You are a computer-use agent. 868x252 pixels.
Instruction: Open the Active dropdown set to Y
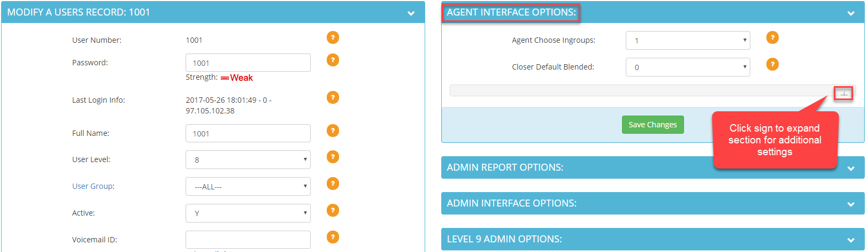click(x=248, y=213)
